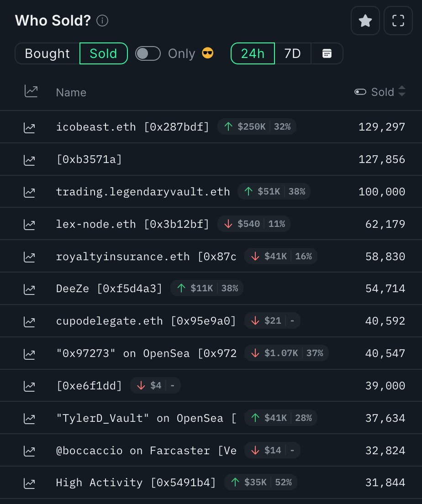Image resolution: width=422 pixels, height=504 pixels.
Task: Open chart icon for icobeast.eth row
Action: [x=29, y=128]
